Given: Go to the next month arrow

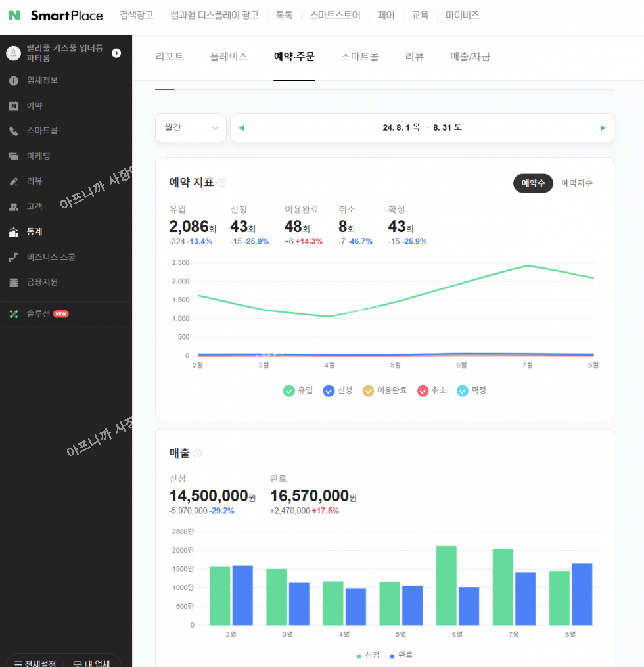Looking at the screenshot, I should (603, 128).
